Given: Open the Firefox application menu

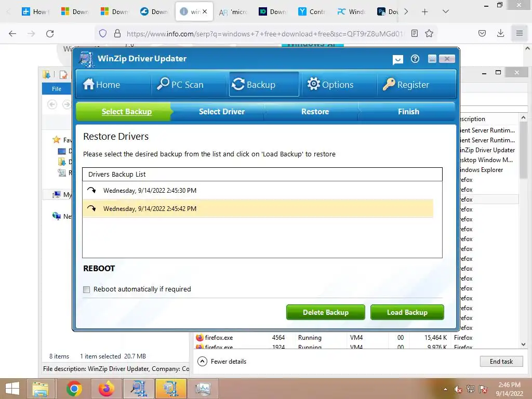Looking at the screenshot, I should [519, 33].
